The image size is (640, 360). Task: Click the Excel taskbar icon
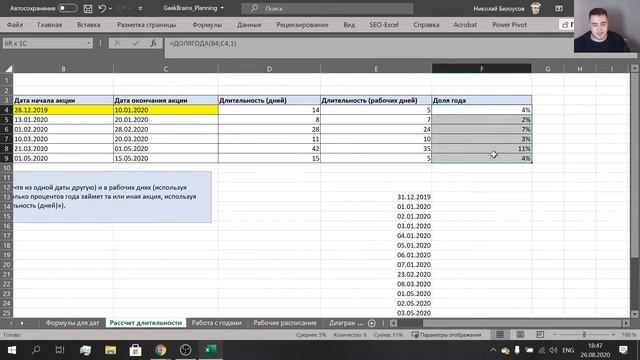pyautogui.click(x=211, y=350)
